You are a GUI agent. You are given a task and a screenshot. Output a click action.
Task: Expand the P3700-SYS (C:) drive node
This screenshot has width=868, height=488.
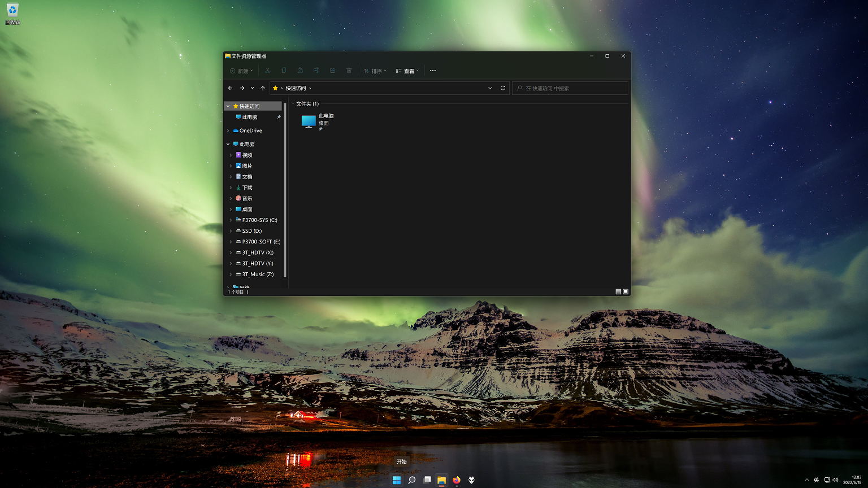(231, 220)
